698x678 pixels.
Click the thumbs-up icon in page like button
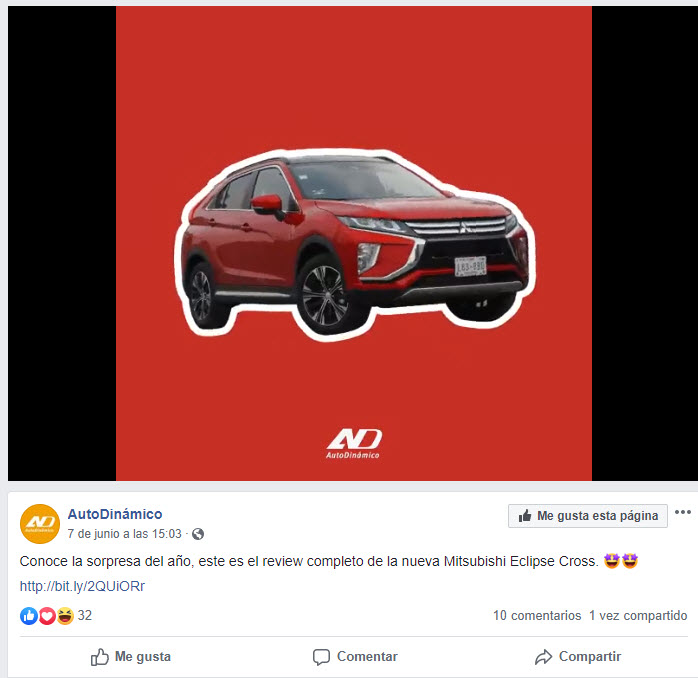525,516
